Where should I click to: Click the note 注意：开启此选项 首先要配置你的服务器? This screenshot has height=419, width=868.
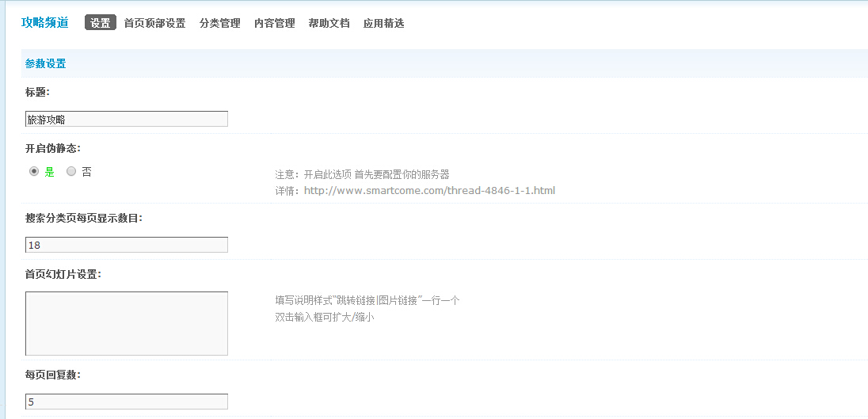pyautogui.click(x=362, y=175)
